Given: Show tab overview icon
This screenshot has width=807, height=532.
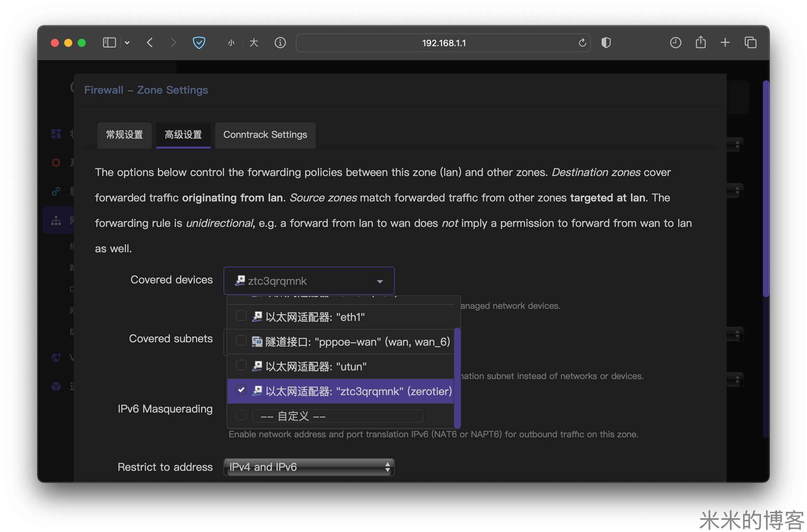Looking at the screenshot, I should (750, 43).
